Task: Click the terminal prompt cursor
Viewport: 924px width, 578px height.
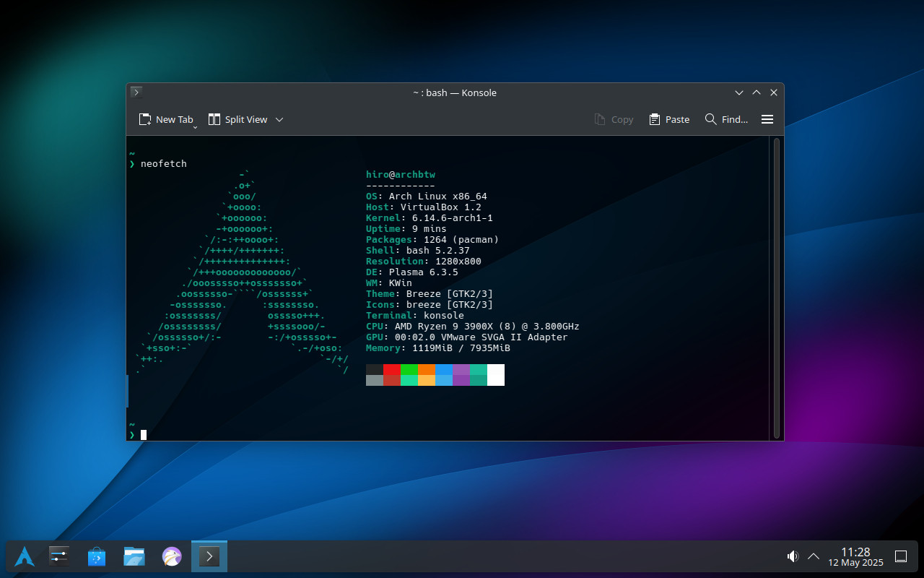Action: point(144,434)
